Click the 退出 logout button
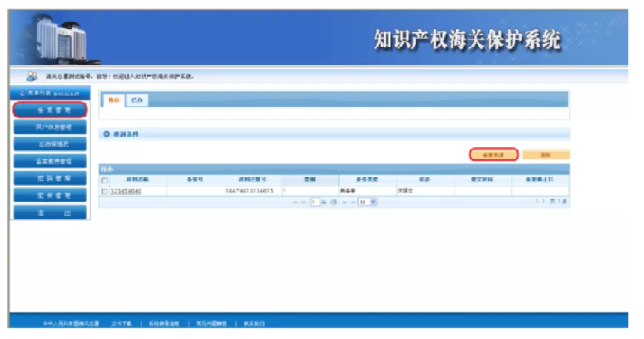Image resolution: width=644 pixels, height=339 pixels. (x=50, y=213)
